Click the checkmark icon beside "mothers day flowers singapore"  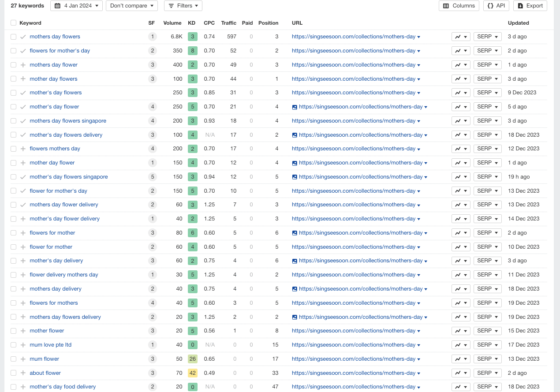click(23, 121)
